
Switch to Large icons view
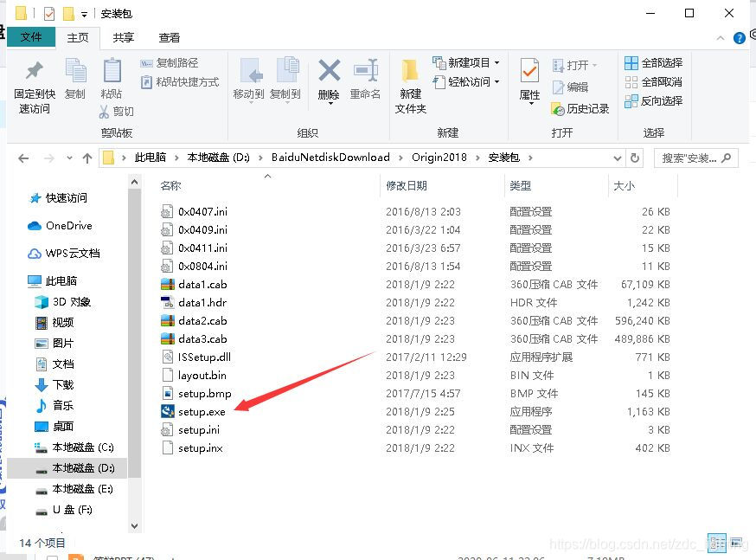tap(737, 543)
